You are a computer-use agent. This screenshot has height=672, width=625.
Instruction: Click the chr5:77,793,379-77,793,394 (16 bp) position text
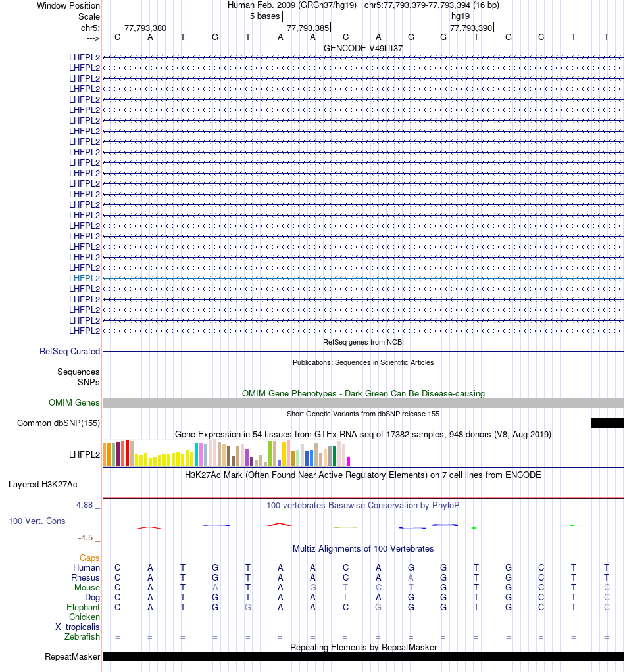[x=432, y=5]
